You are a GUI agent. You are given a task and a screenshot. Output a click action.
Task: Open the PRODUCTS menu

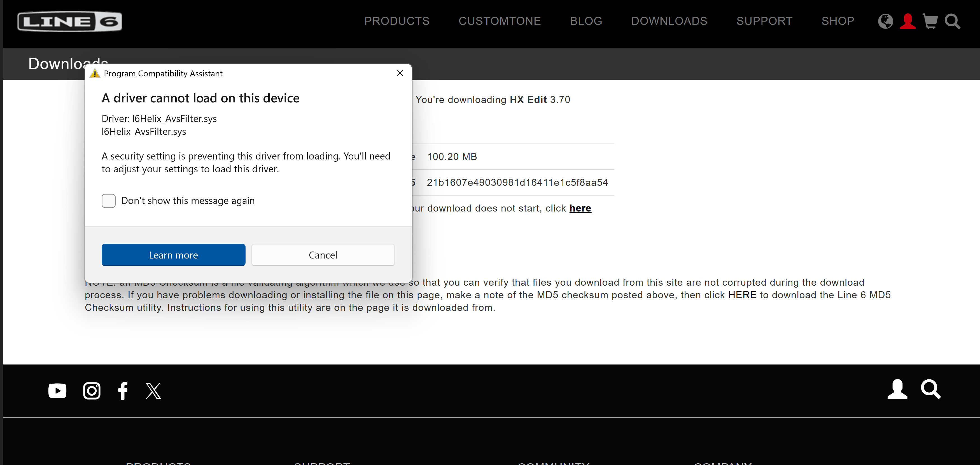pyautogui.click(x=397, y=21)
